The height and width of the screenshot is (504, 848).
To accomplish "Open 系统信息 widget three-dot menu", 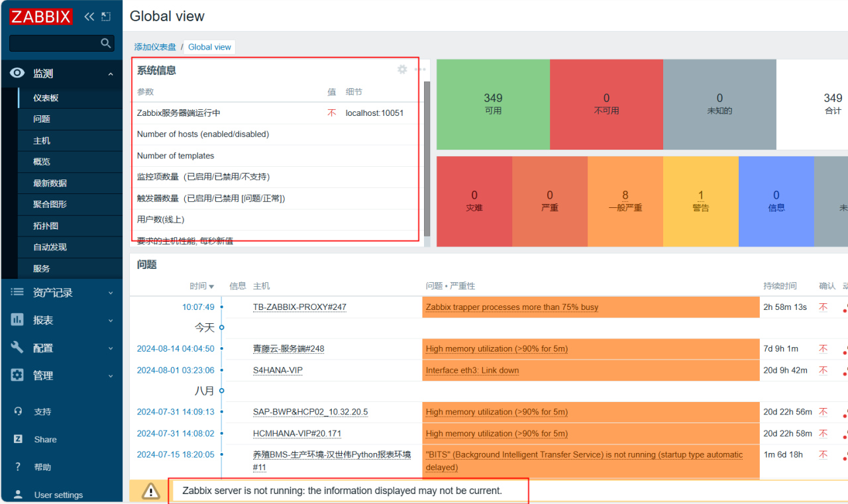I will (420, 70).
